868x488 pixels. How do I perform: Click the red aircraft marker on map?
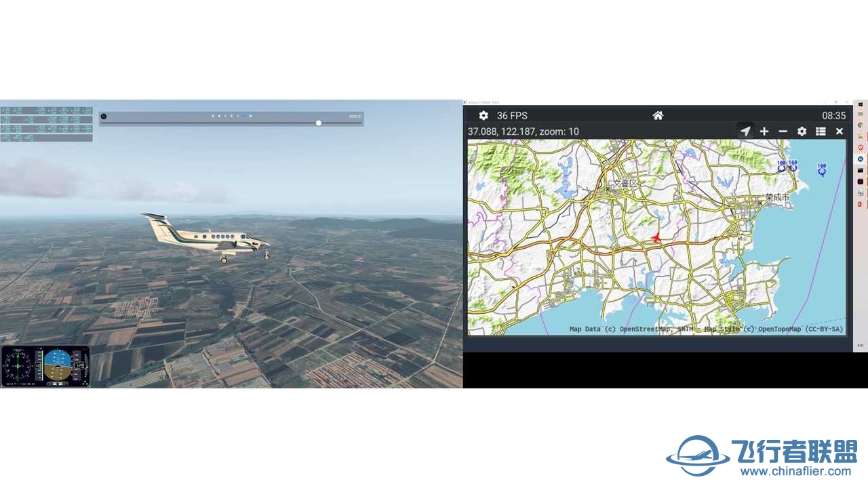(x=656, y=237)
